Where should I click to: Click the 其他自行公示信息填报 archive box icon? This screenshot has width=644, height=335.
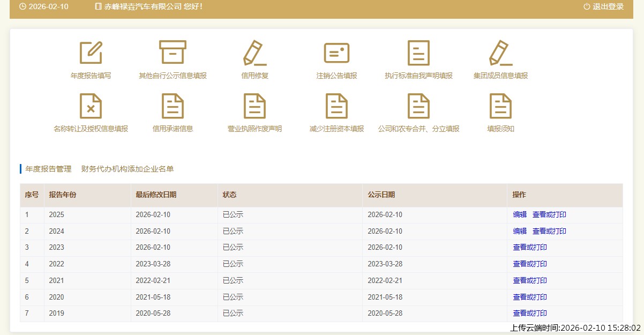173,53
